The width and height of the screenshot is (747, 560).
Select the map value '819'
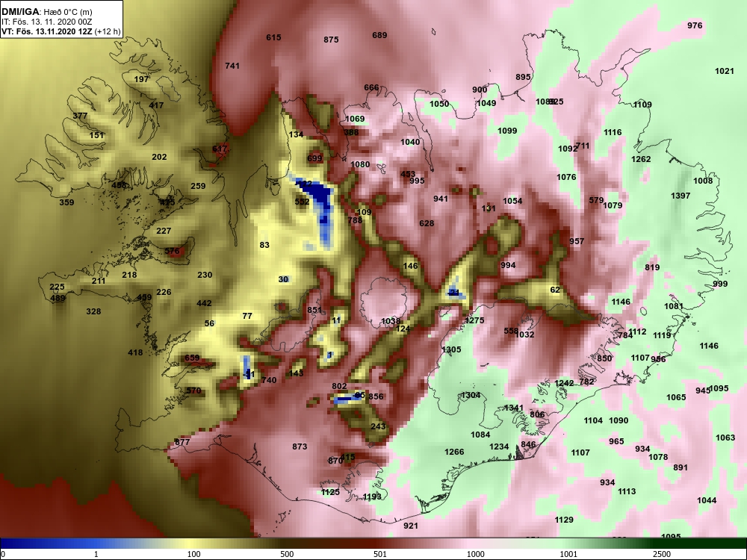pyautogui.click(x=652, y=267)
